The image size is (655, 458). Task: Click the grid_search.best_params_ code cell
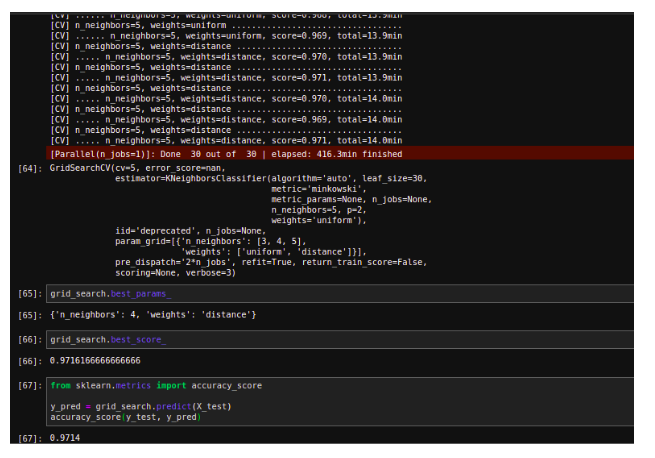pyautogui.click(x=110, y=293)
